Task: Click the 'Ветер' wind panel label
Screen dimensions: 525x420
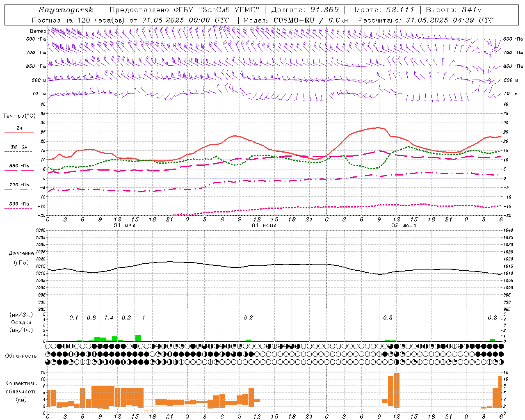Action: pyautogui.click(x=38, y=31)
